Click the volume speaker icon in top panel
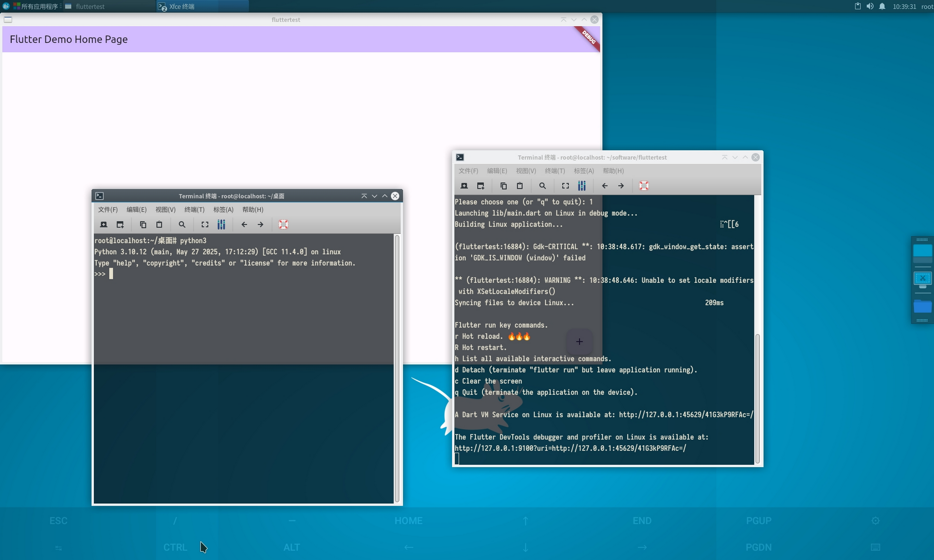 870,6
